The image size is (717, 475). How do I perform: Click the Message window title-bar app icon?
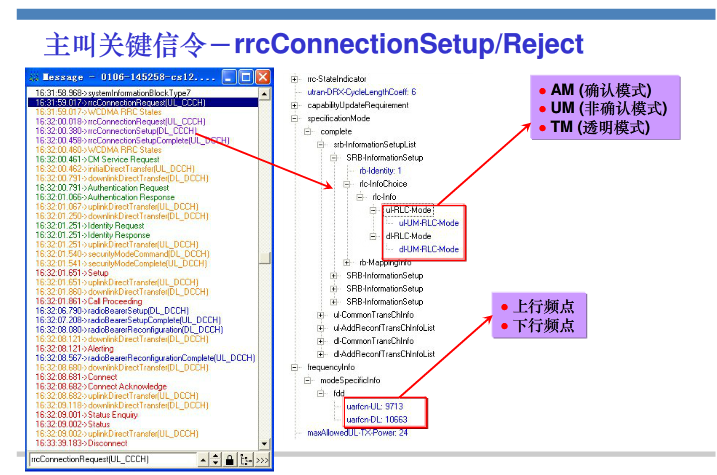tap(34, 77)
